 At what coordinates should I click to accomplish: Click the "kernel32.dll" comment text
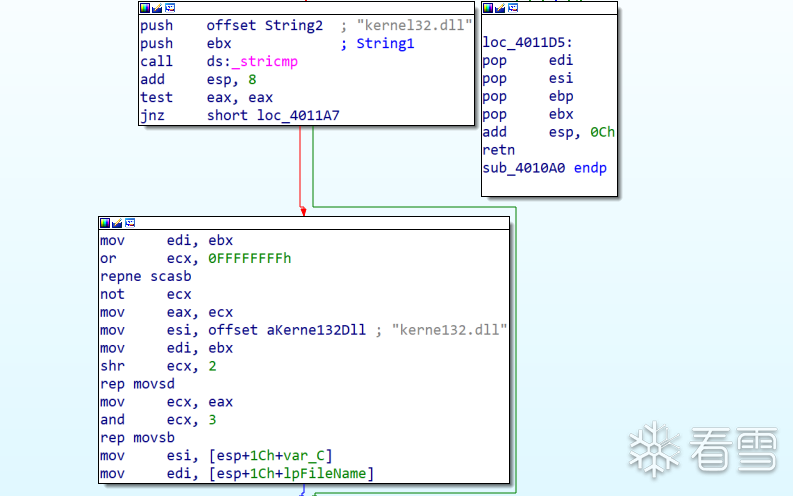point(414,25)
